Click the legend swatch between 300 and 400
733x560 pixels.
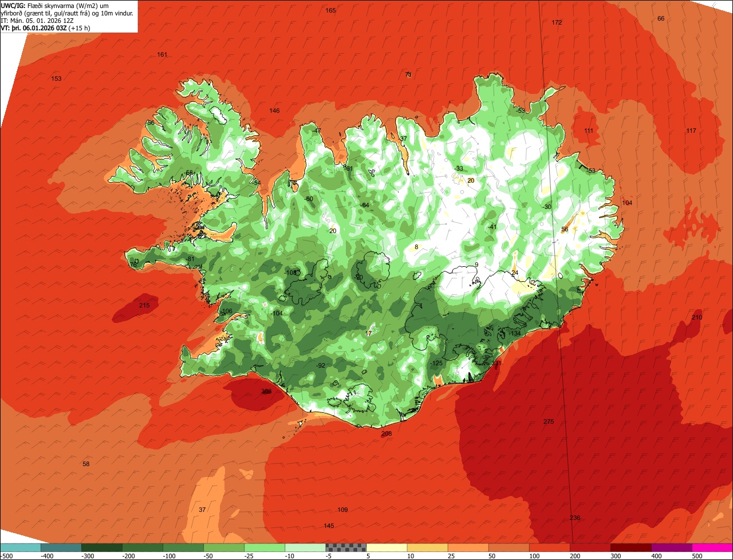[631, 547]
